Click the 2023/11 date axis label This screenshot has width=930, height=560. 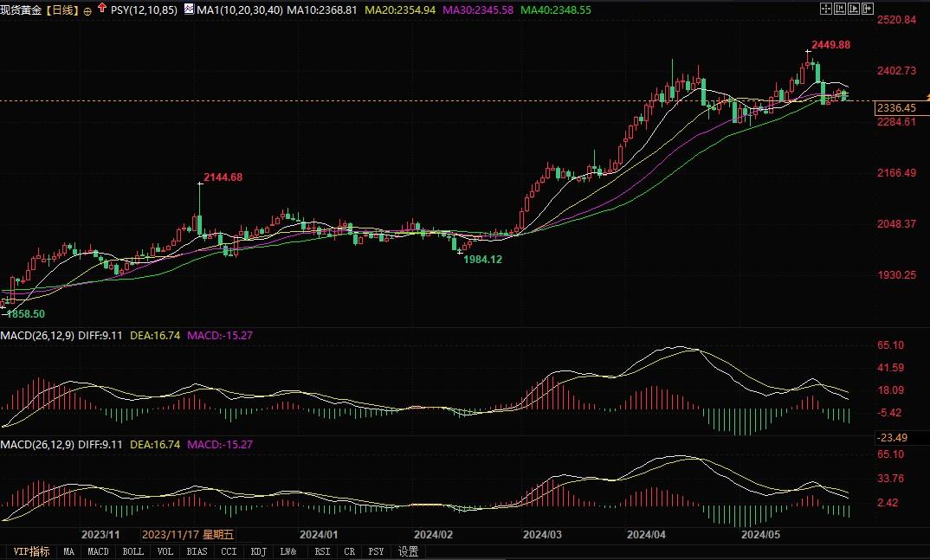(x=100, y=535)
